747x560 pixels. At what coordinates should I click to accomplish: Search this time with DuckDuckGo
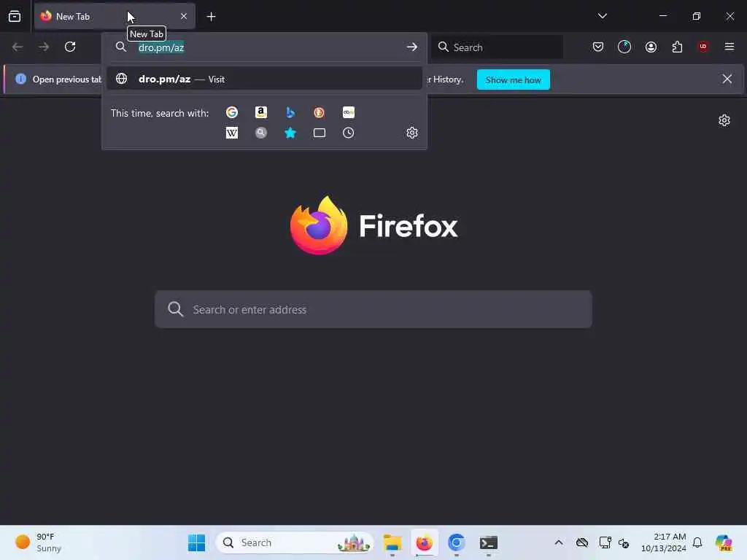[320, 112]
